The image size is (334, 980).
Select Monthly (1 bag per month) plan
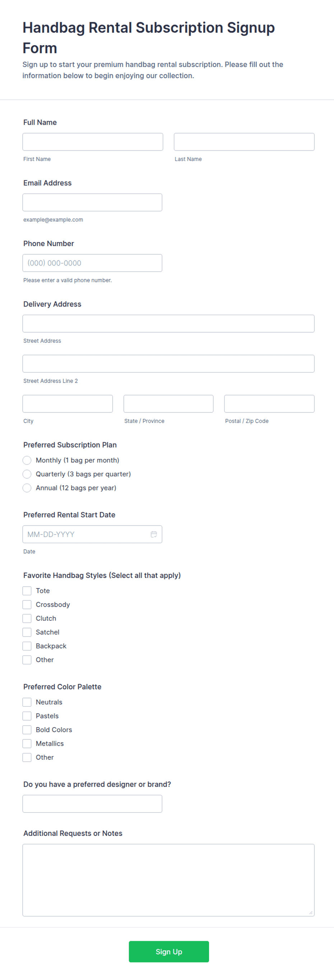click(27, 460)
